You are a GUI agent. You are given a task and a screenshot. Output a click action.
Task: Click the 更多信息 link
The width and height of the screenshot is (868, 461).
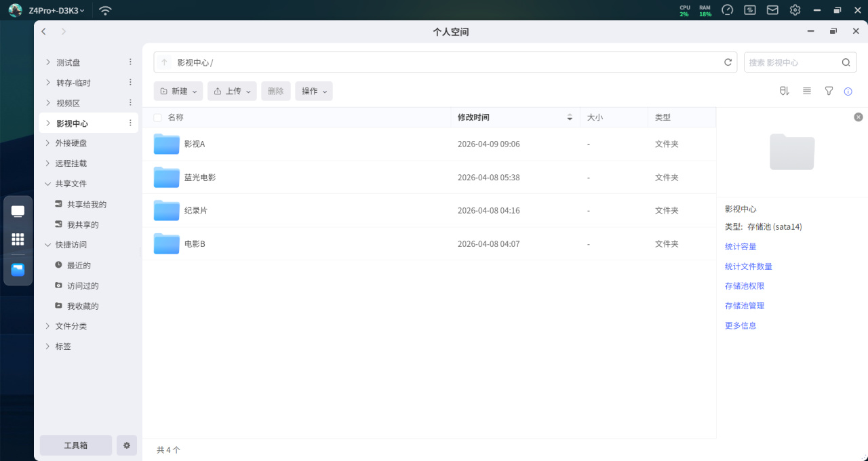click(741, 325)
